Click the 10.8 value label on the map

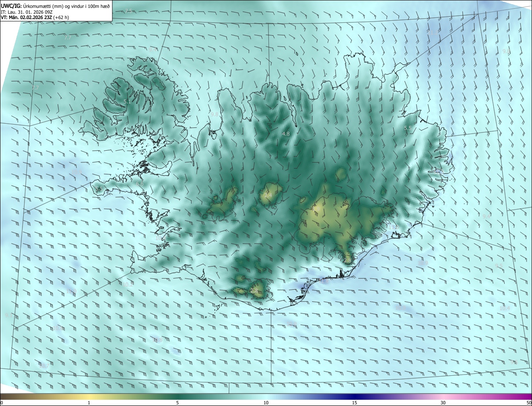158,340
